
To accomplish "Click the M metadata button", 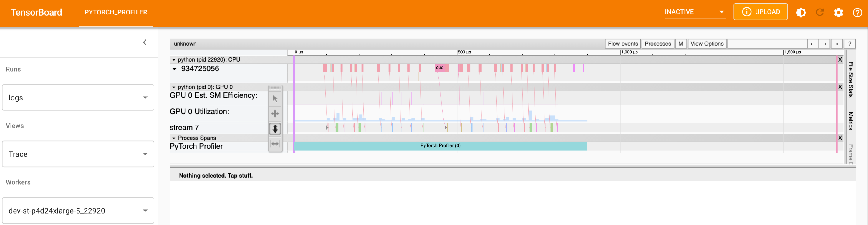I will [681, 44].
